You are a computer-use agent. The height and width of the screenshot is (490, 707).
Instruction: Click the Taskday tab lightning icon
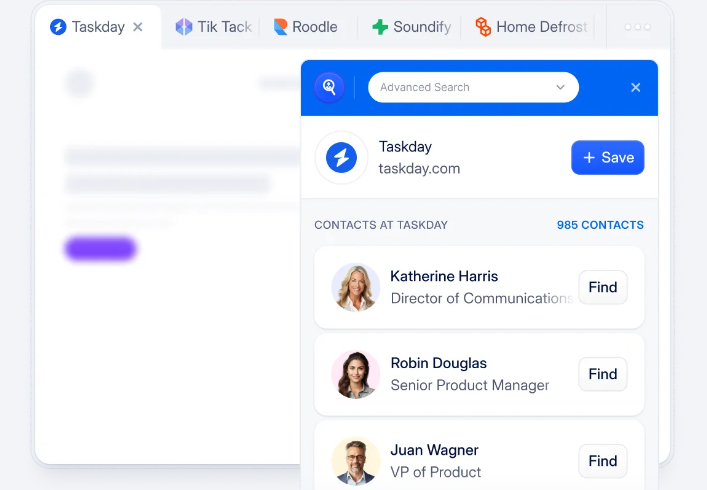click(58, 27)
